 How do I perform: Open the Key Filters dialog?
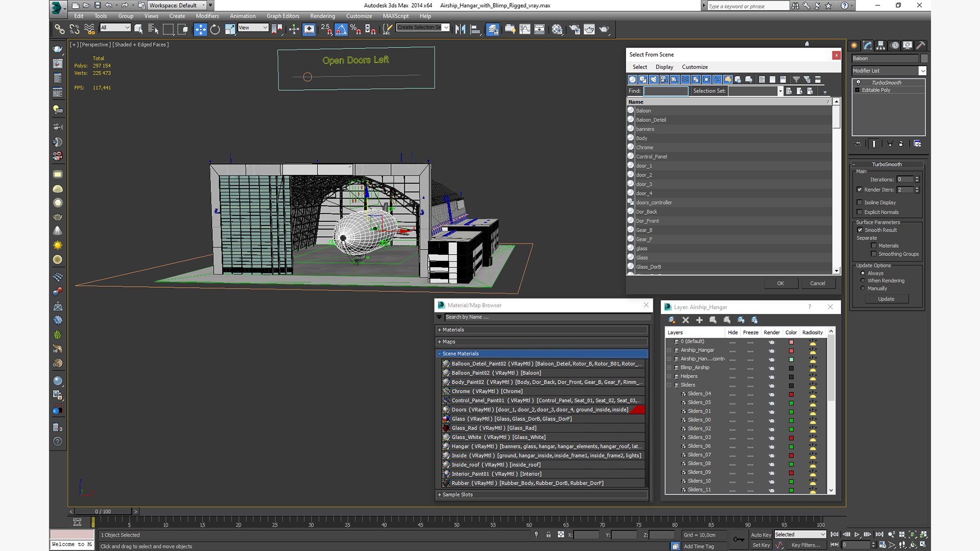(805, 545)
